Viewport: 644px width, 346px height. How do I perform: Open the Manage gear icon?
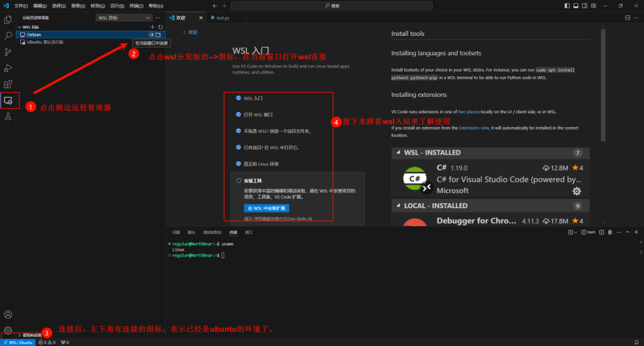tap(8, 330)
